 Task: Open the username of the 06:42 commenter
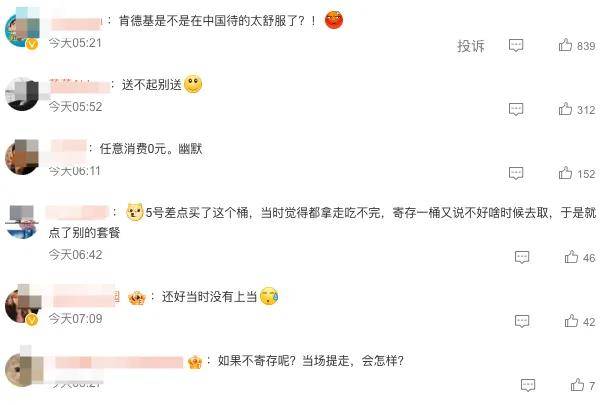[x=78, y=213]
